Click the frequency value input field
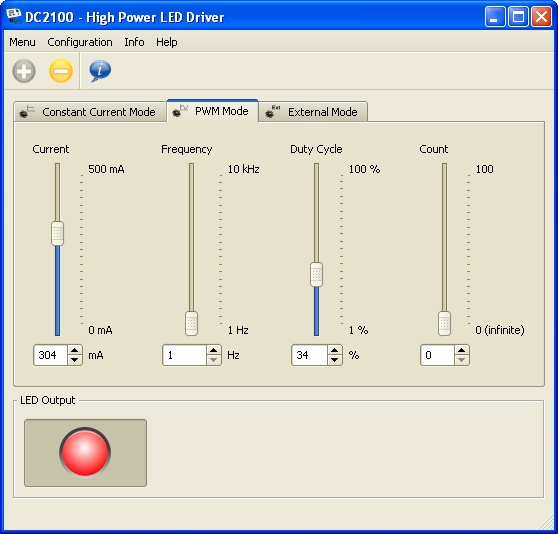 tap(185, 355)
